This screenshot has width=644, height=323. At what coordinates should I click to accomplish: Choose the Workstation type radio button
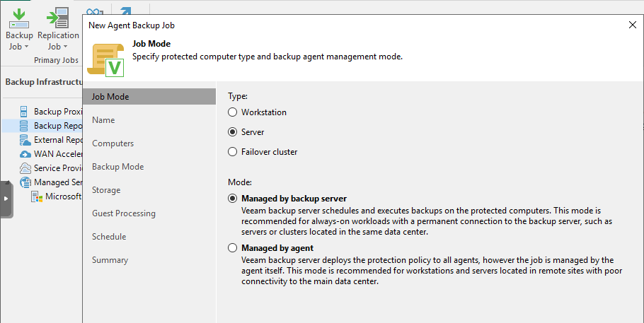click(x=232, y=112)
